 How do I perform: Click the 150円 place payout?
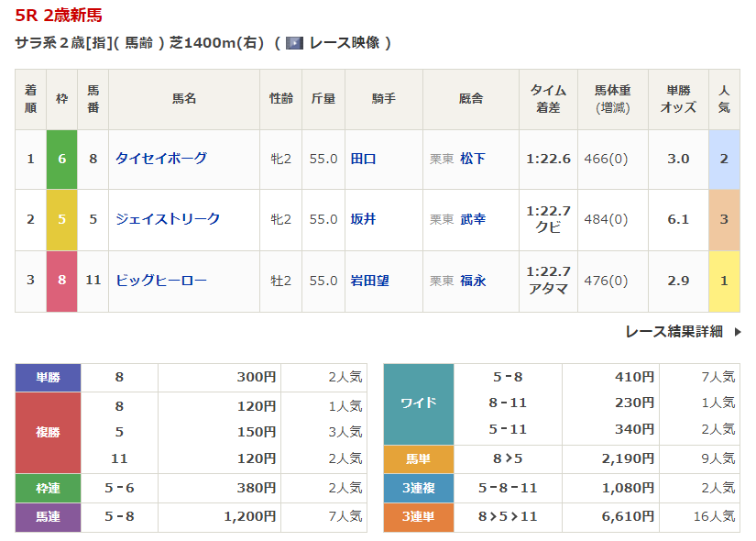pyautogui.click(x=256, y=432)
